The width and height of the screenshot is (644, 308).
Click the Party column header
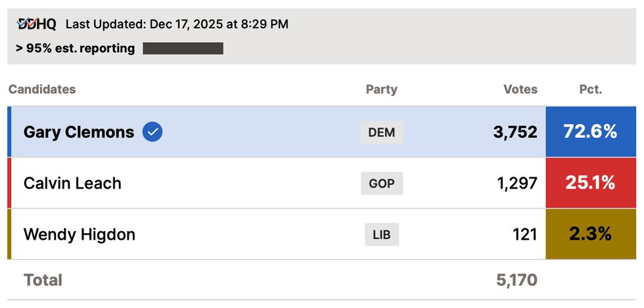click(382, 89)
